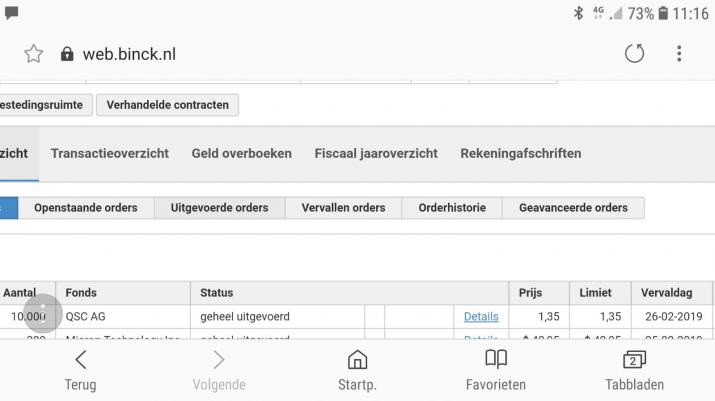View Vervallen orders

(x=344, y=208)
